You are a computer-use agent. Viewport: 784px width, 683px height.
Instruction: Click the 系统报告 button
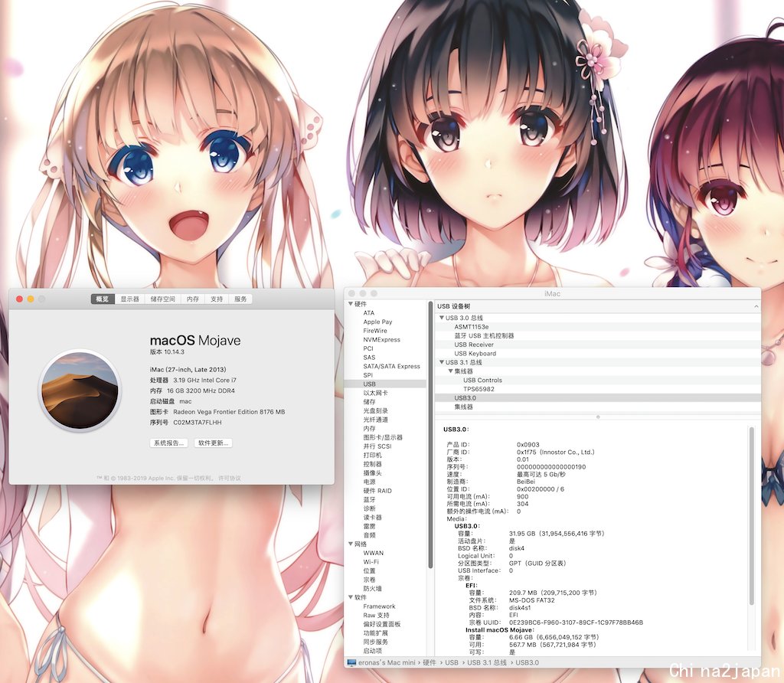pos(169,443)
